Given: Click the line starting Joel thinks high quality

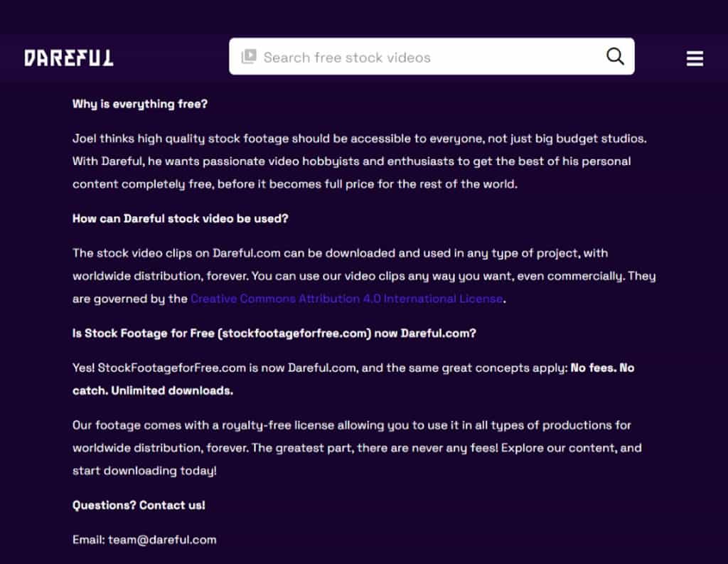Looking at the screenshot, I should [359, 139].
